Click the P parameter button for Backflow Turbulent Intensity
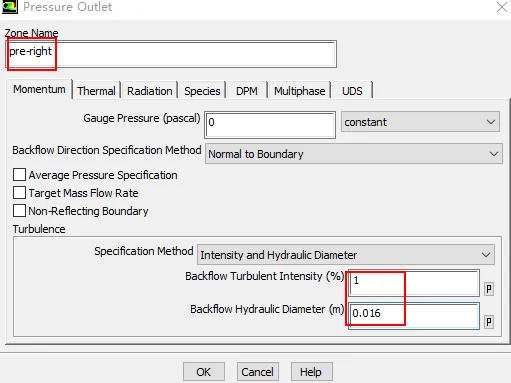511x383 pixels. click(489, 289)
